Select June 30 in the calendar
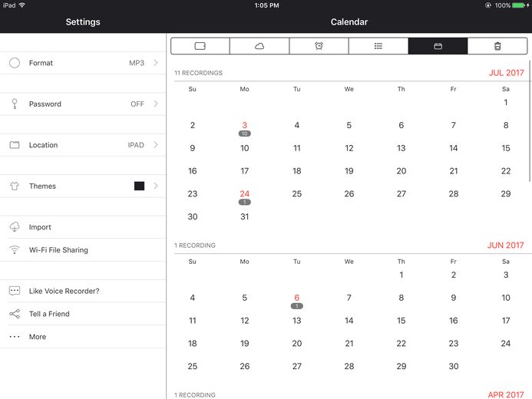Screen dimensions: 532x399 pos(454,366)
